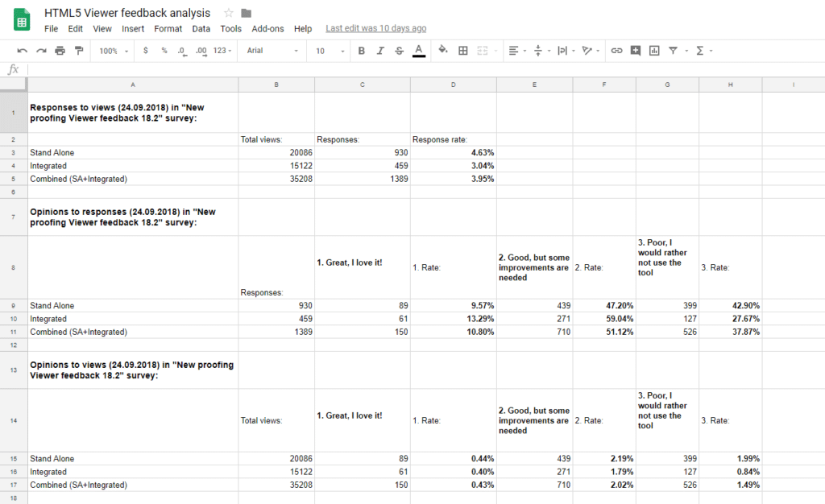The width and height of the screenshot is (825, 504).
Task: Open the 123 number format dropdown
Action: (x=222, y=51)
